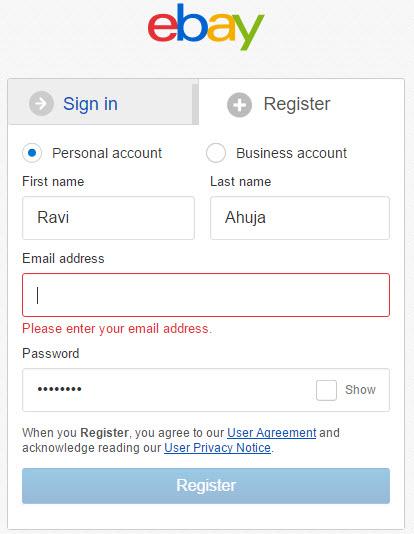Open the User Agreement link
414x534 pixels.
pyautogui.click(x=271, y=433)
